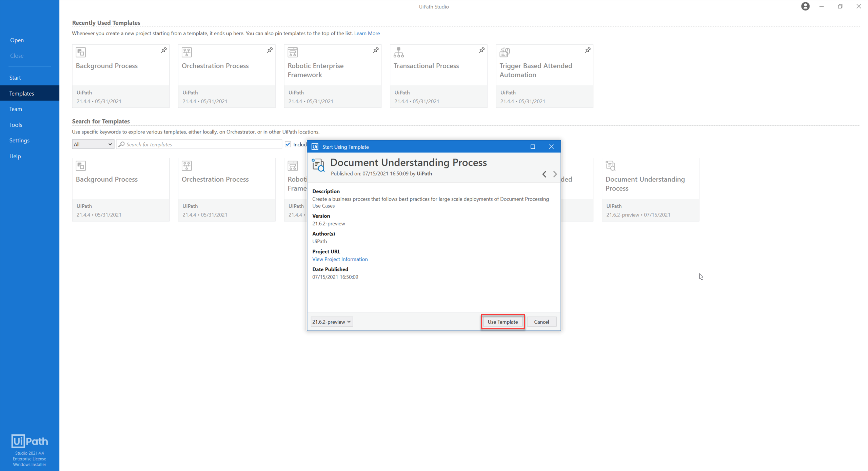868x471 pixels.
Task: Open the Transactional Process recent template card
Action: coord(438,76)
